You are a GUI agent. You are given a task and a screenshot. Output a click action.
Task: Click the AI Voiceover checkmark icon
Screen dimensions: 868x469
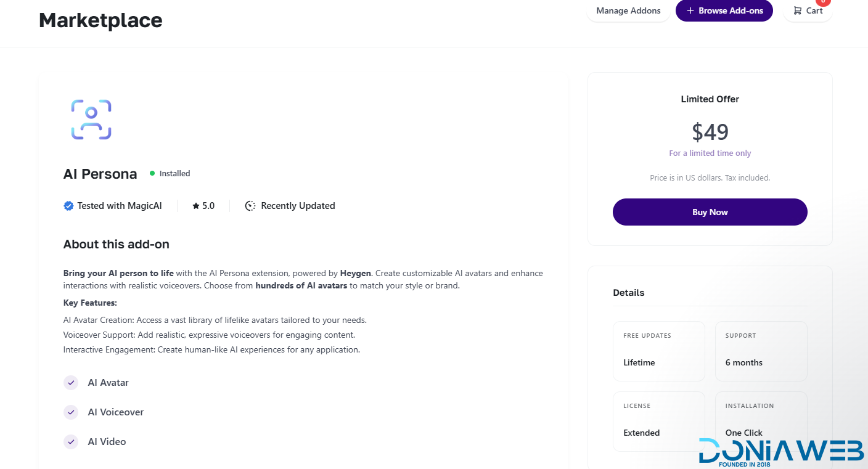click(71, 412)
